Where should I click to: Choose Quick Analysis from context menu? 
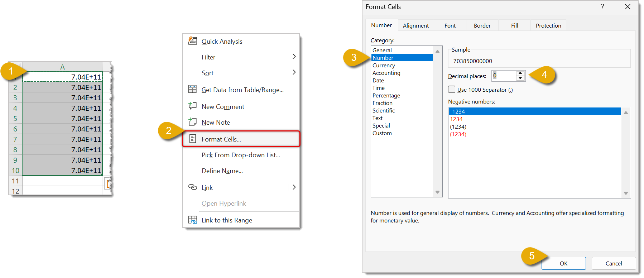point(241,41)
